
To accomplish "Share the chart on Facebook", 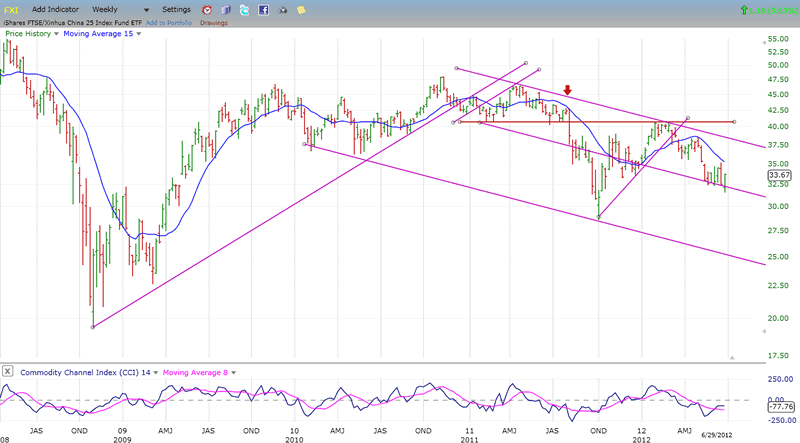I will coord(263,9).
